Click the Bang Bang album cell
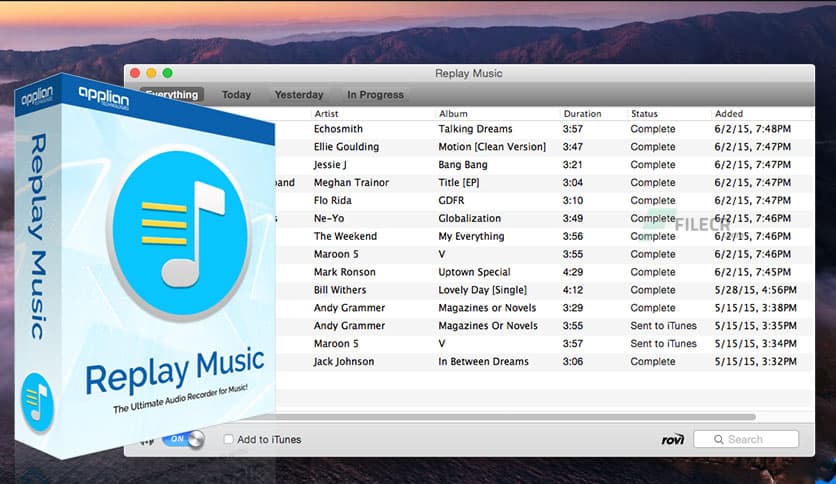836x484 pixels. pos(463,165)
